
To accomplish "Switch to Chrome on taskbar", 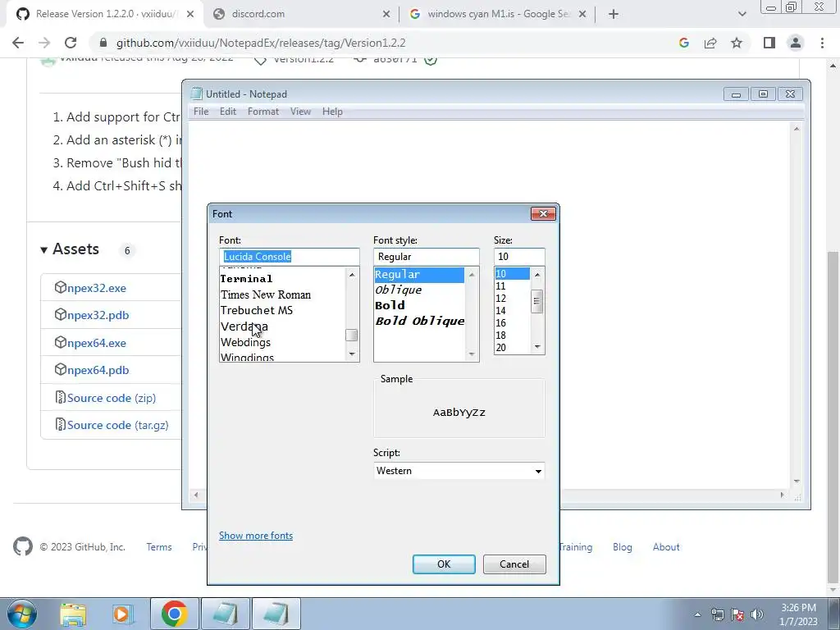I will click(x=174, y=614).
